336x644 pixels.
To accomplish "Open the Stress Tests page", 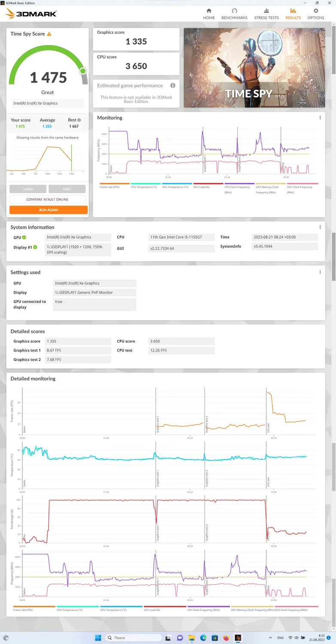I will [x=266, y=14].
